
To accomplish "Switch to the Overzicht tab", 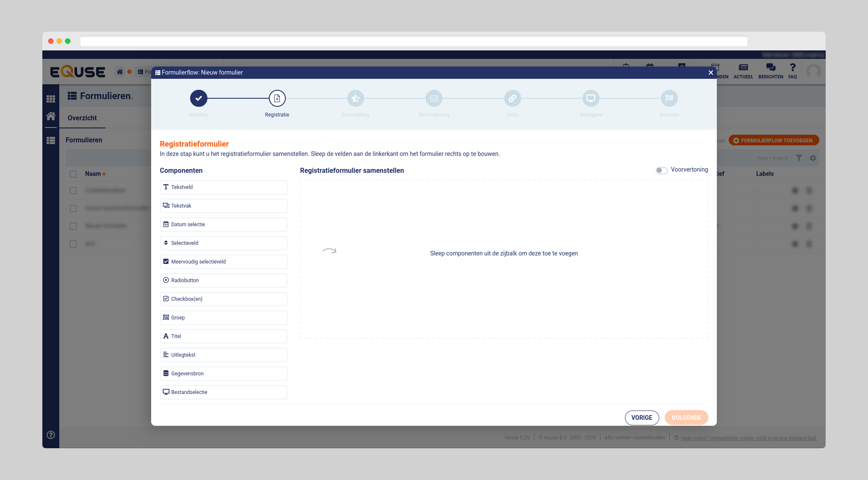I will [x=82, y=118].
